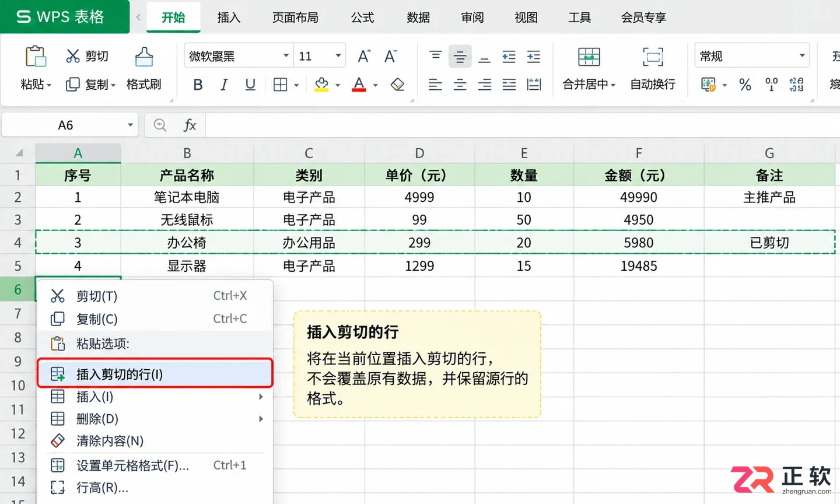Viewport: 840px width, 504px height.
Task: Decrease font size with A- icon
Action: point(390,56)
